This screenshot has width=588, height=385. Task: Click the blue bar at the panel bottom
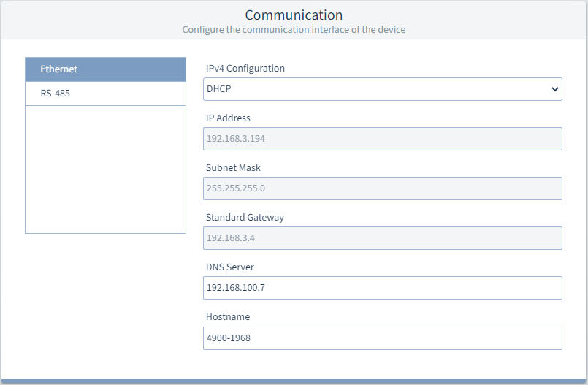point(294,381)
